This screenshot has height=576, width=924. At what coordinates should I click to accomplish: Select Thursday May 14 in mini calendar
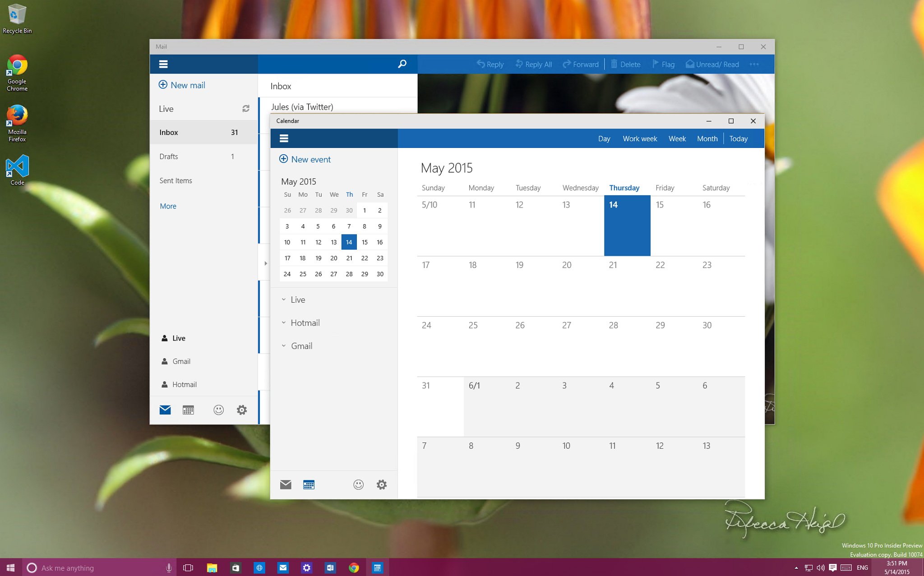348,242
